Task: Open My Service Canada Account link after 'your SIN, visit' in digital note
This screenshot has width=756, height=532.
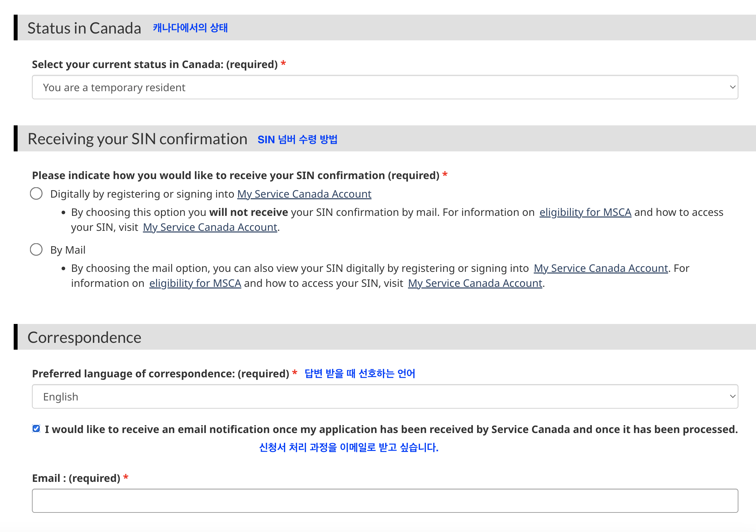Action: click(210, 227)
